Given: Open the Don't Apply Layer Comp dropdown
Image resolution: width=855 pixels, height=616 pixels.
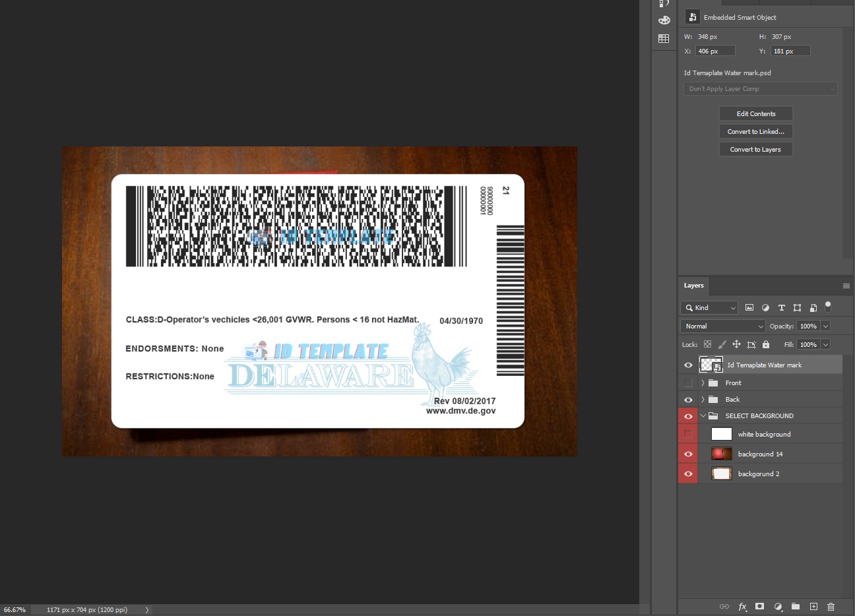Looking at the screenshot, I should (x=761, y=88).
